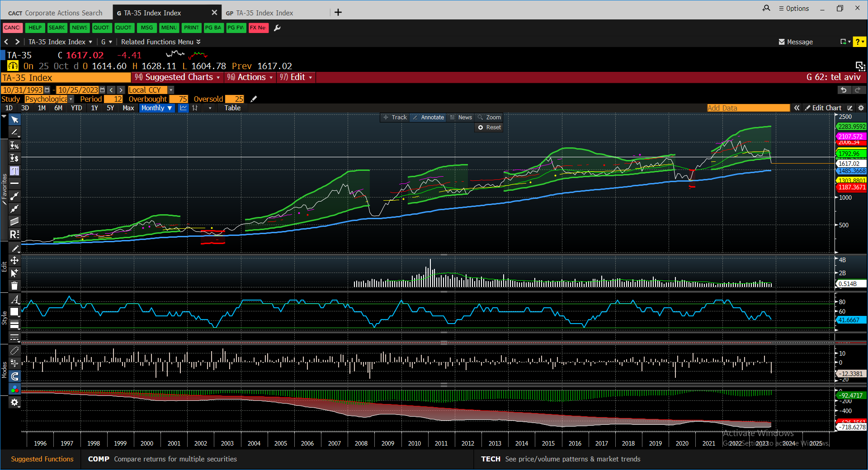Image resolution: width=868 pixels, height=470 pixels.
Task: Open the fill color swatch in Style
Action: (14, 312)
